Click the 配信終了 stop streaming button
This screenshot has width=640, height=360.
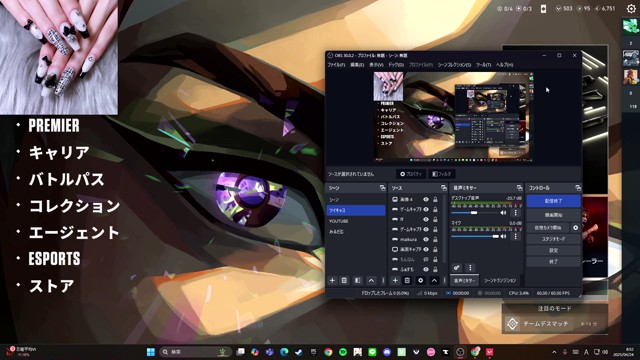tap(553, 201)
